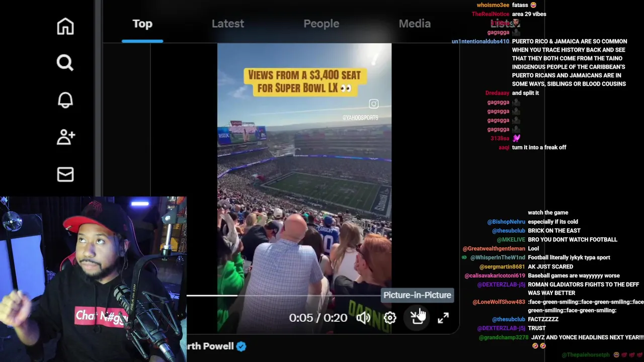Open the Home icon in sidebar
Image resolution: width=644 pixels, height=362 pixels.
click(65, 26)
